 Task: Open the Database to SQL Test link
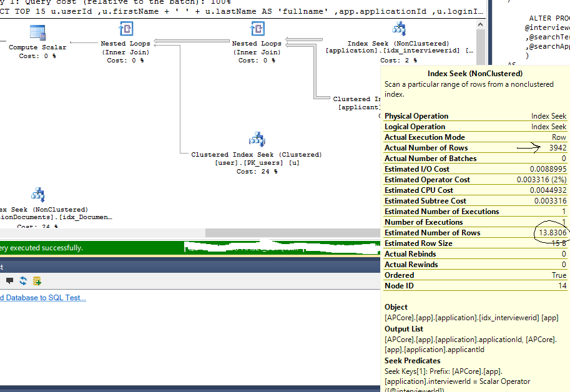[43, 298]
